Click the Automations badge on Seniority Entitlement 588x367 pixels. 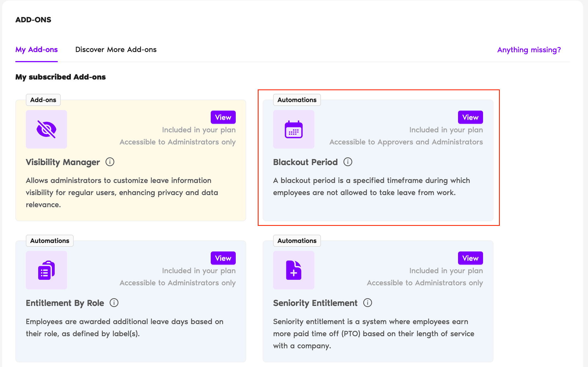pos(297,240)
